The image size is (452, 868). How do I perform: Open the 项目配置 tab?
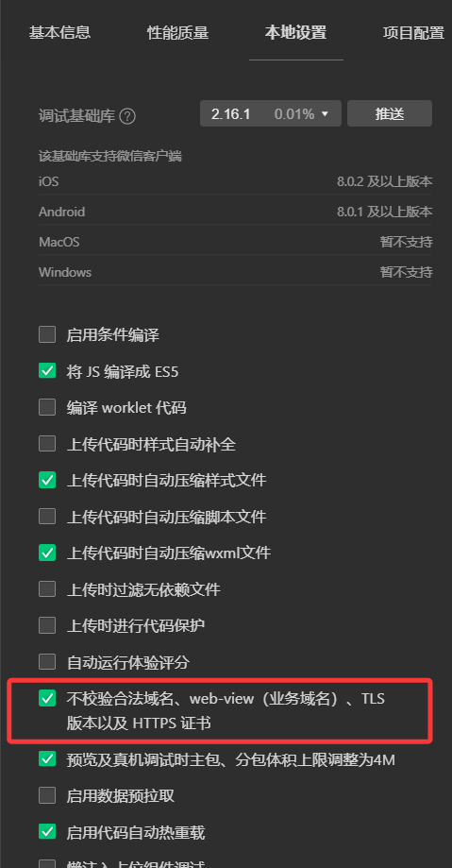point(414,33)
